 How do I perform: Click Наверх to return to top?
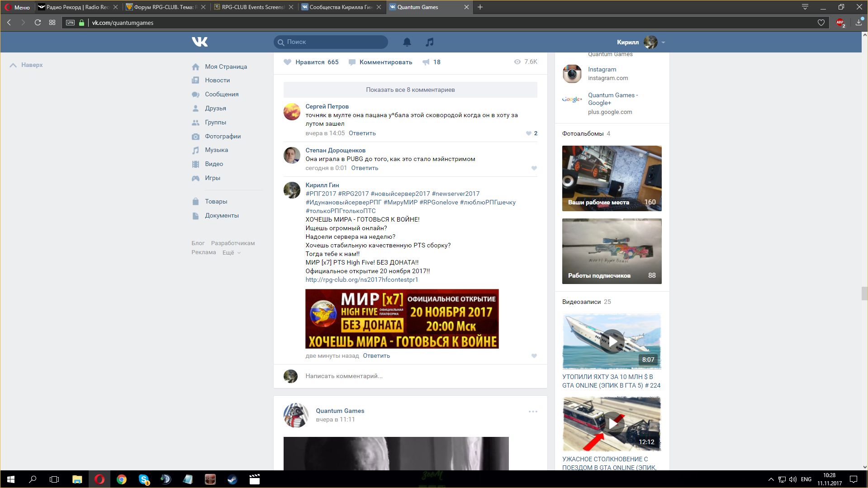tap(26, 65)
